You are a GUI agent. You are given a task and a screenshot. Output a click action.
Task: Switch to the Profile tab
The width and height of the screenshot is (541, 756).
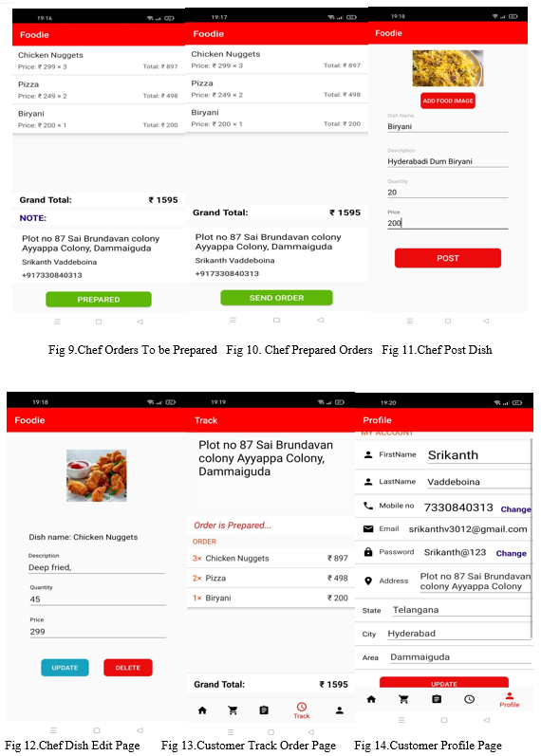point(509,700)
